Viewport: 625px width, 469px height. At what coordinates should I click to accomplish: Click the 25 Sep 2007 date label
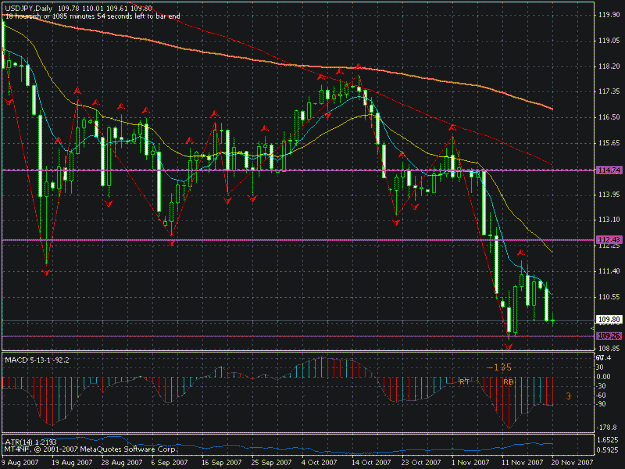point(271,462)
